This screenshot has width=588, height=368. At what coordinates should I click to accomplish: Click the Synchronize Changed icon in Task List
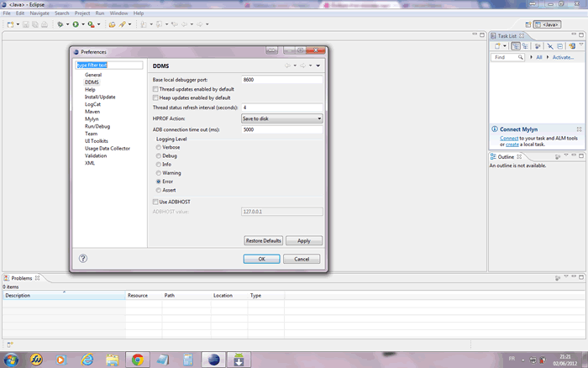[x=572, y=46]
